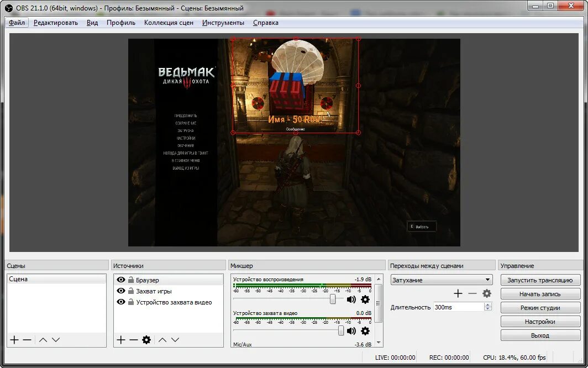Select Захват игры source row
588x368 pixels.
tap(168, 291)
